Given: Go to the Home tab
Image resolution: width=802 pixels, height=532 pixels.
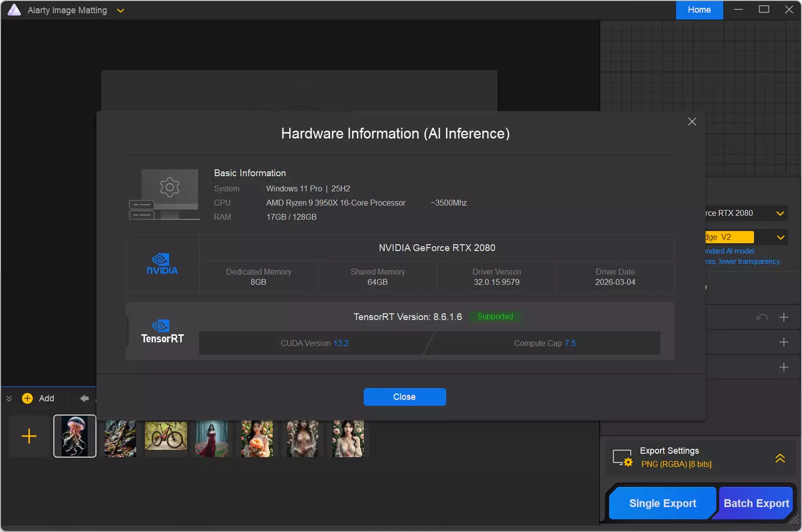Looking at the screenshot, I should tap(699, 10).
